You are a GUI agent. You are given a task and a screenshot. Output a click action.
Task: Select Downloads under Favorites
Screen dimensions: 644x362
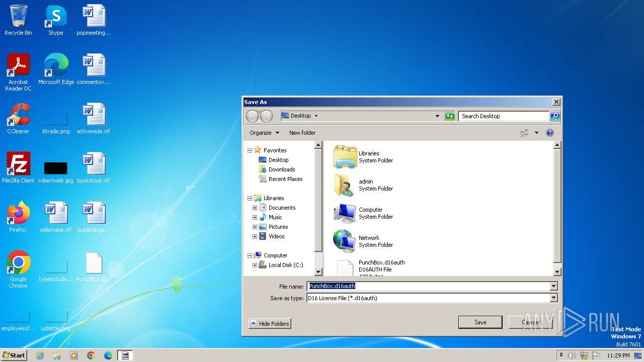[x=276, y=169]
